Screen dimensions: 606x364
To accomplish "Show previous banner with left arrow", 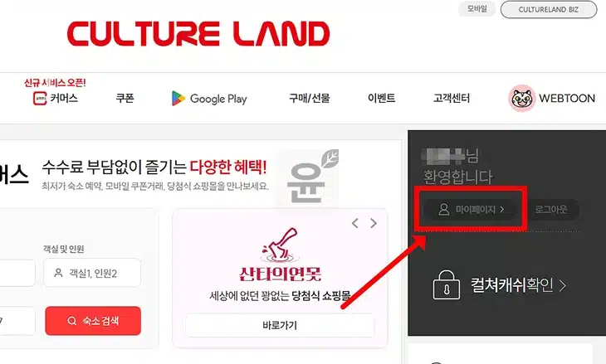I will point(355,223).
